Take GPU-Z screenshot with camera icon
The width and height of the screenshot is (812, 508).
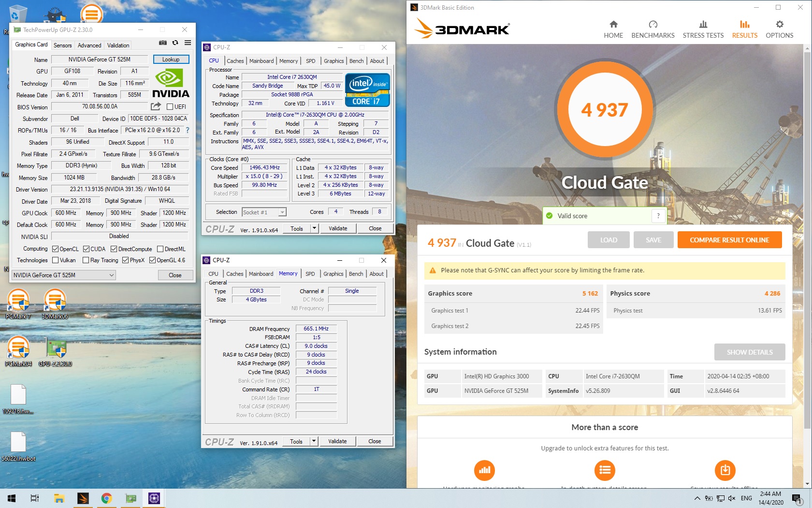(163, 43)
